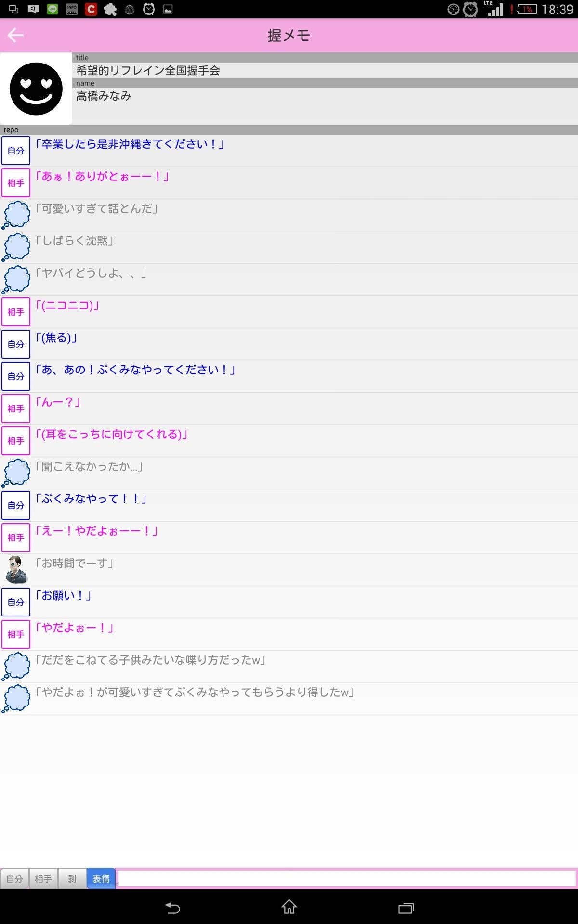The height and width of the screenshot is (924, 578).
Task: Select the line 「しばらく沈黙」
Action: [x=289, y=247]
